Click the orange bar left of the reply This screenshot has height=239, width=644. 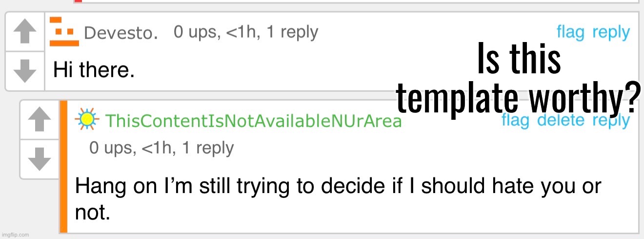click(x=63, y=166)
